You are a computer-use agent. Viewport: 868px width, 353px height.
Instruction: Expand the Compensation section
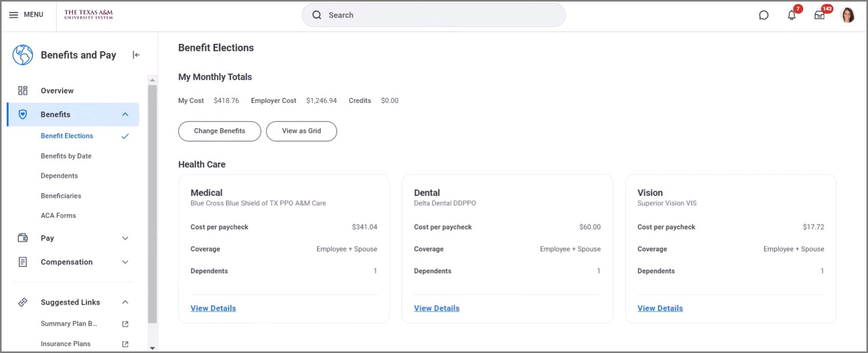125,262
